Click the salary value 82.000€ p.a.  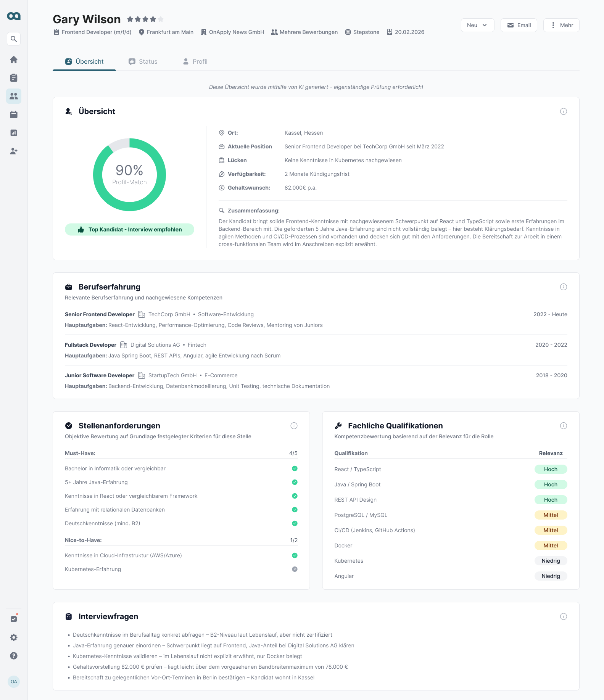click(x=301, y=188)
